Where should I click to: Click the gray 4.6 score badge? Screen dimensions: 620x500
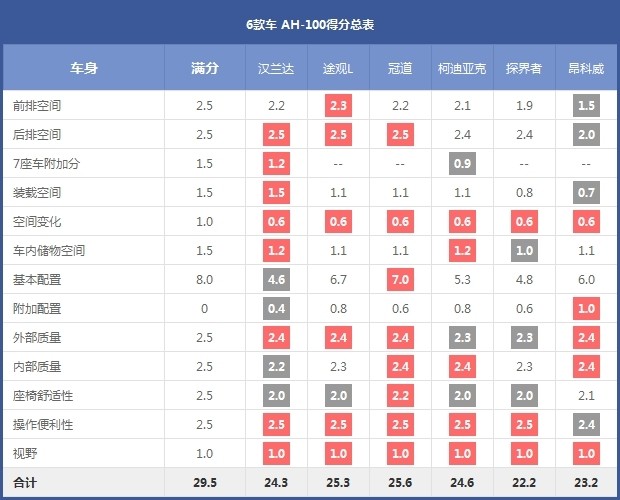277,279
